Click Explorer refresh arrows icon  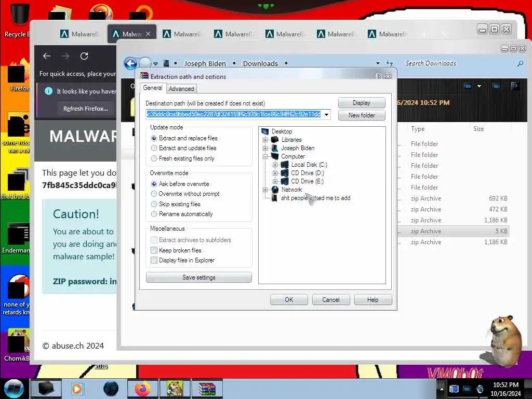tap(390, 63)
